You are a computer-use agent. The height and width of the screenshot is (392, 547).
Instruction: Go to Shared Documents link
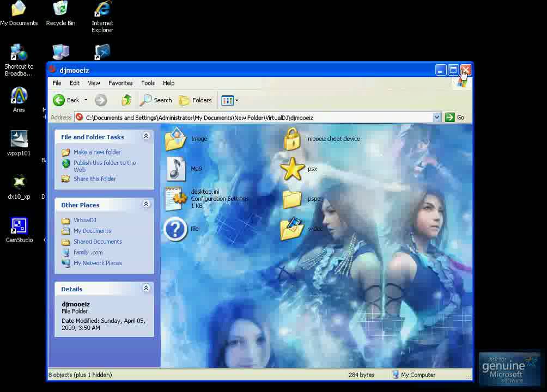(x=98, y=242)
